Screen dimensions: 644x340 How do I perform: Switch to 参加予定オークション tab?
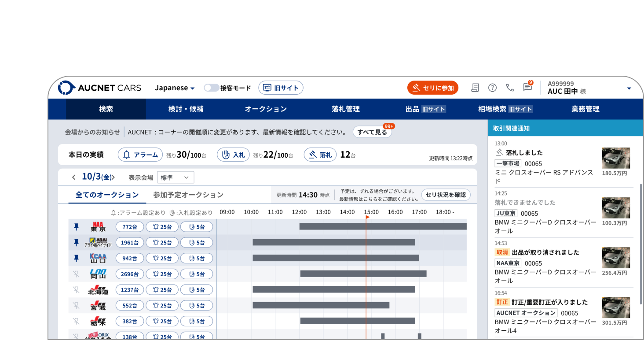pyautogui.click(x=188, y=195)
